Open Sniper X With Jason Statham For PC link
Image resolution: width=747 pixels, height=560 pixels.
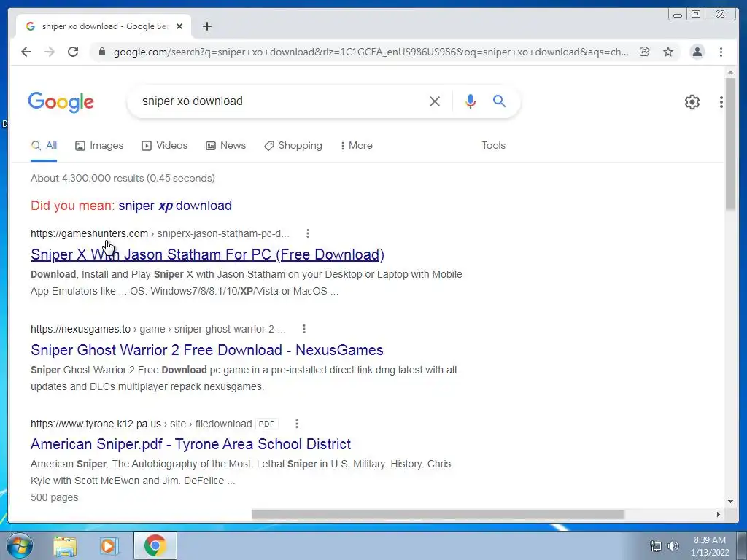pos(207,254)
